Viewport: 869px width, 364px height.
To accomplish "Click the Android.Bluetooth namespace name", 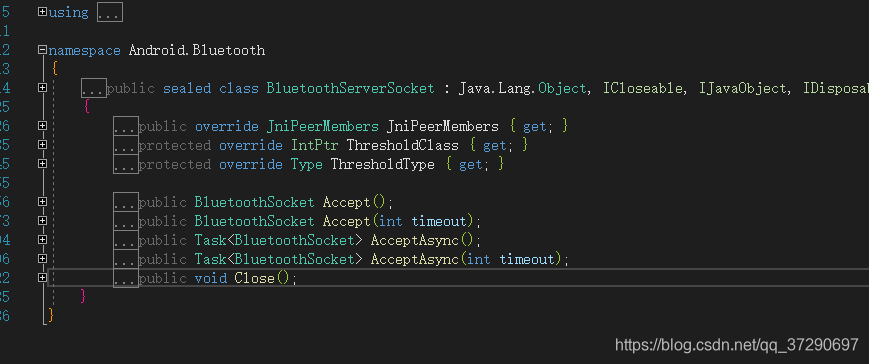I will (197, 50).
